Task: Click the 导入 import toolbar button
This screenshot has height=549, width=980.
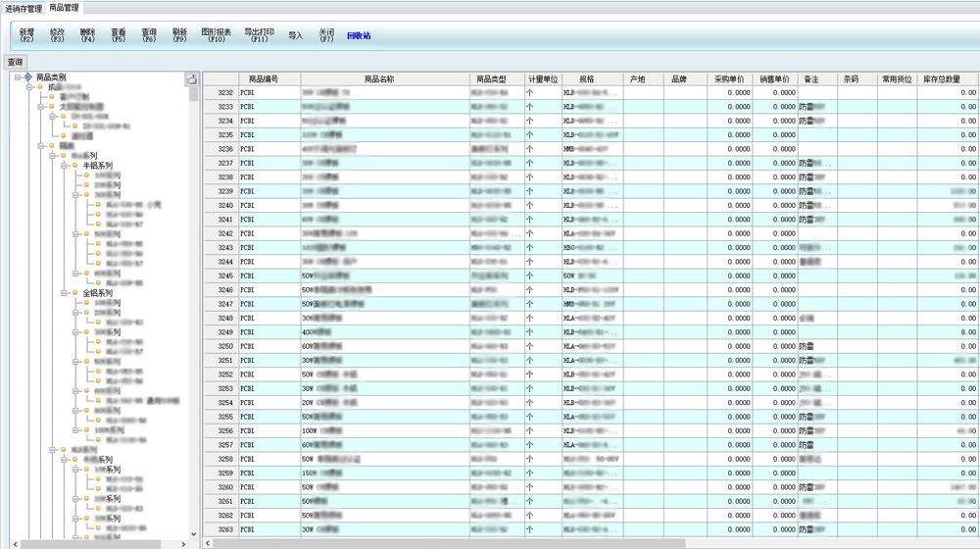Action: [296, 35]
